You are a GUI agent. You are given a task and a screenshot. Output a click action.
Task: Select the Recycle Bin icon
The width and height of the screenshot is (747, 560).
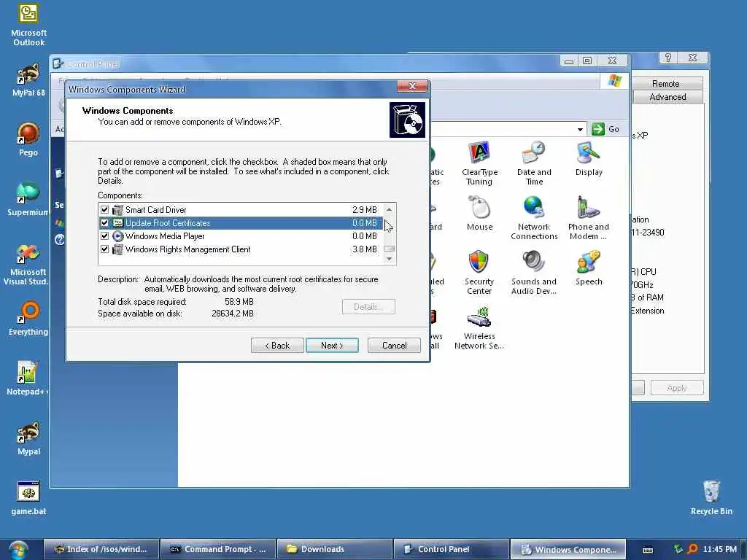[711, 498]
